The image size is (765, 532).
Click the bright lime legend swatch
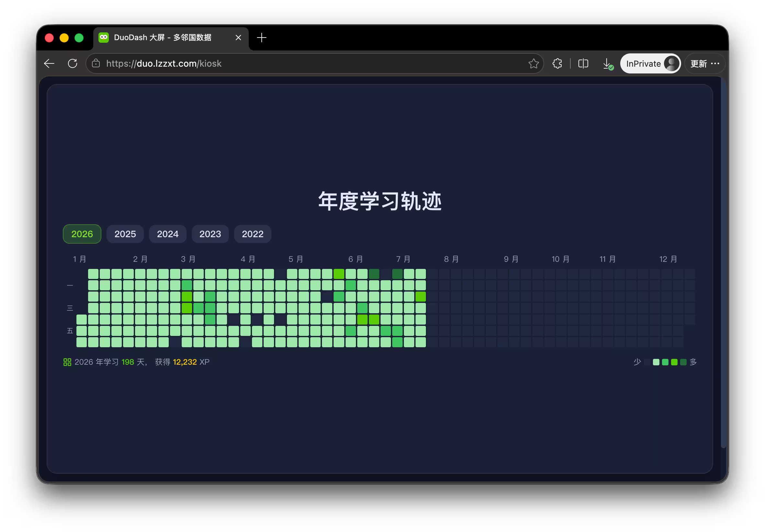(x=674, y=362)
